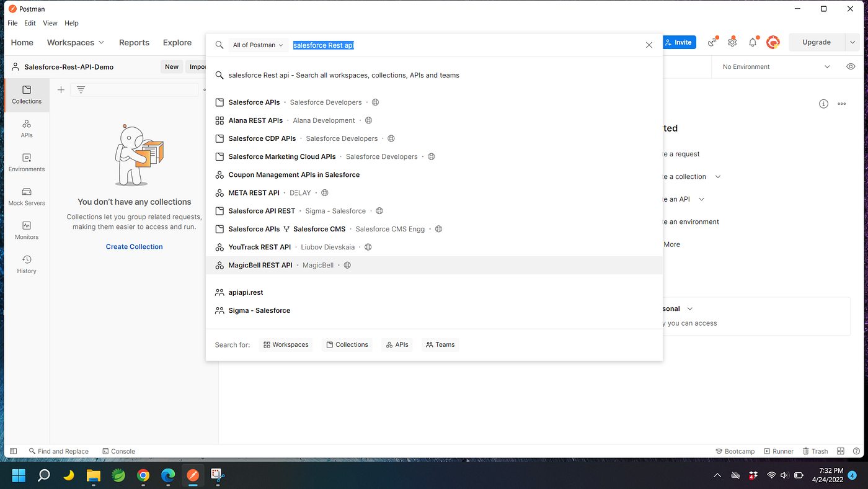Select the MagicBell REST API search result
Image resolution: width=868 pixels, height=489 pixels.
click(260, 264)
